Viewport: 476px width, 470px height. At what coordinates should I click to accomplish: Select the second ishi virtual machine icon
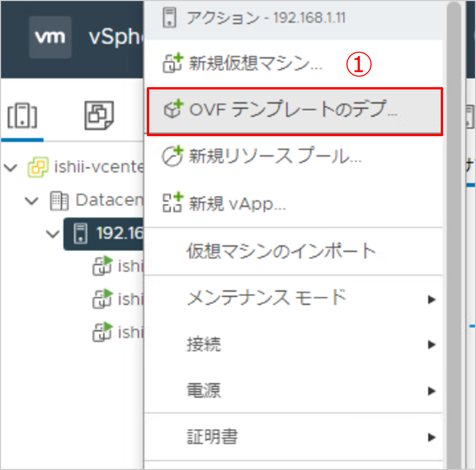tap(102, 299)
